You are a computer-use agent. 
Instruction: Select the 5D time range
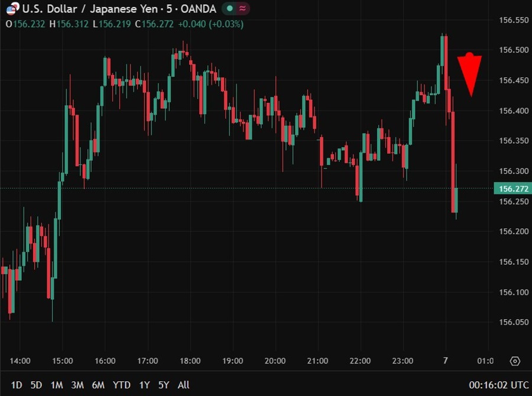point(36,385)
